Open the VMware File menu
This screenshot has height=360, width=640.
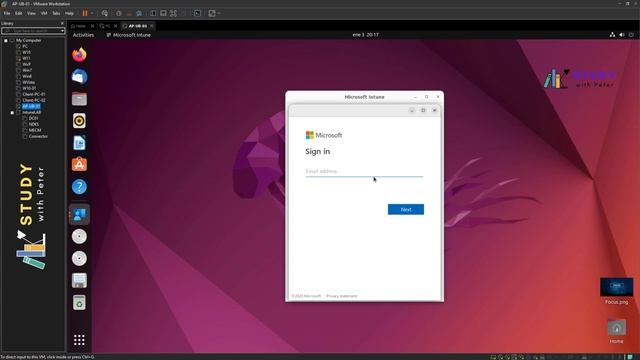7,13
